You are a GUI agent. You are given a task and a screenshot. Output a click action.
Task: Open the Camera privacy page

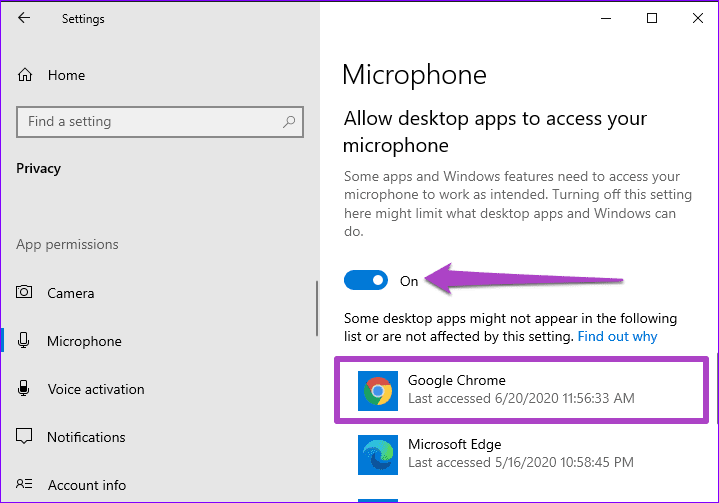[x=71, y=293]
